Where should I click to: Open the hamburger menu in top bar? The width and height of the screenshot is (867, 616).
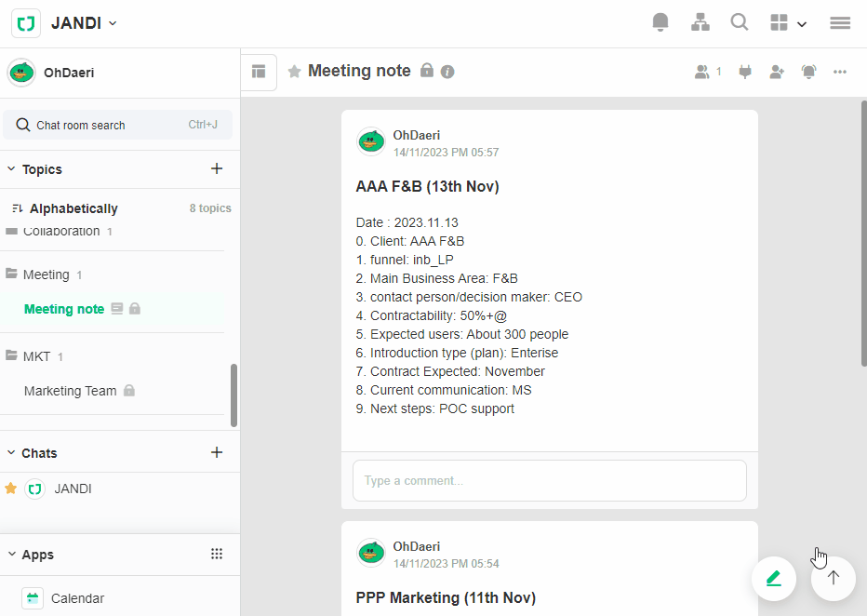coord(840,23)
